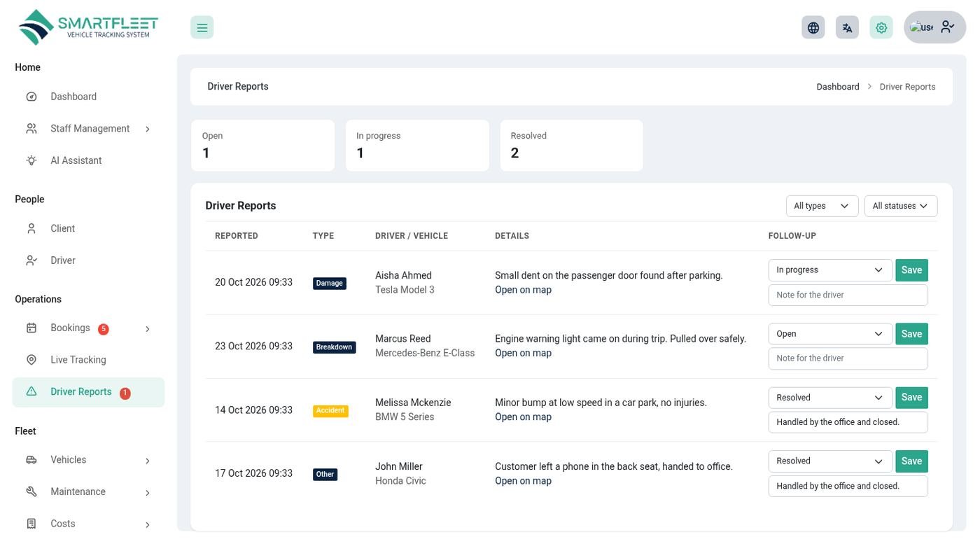The image size is (980, 544).
Task: Focus the note field for Marcus Reed
Action: 848,358
